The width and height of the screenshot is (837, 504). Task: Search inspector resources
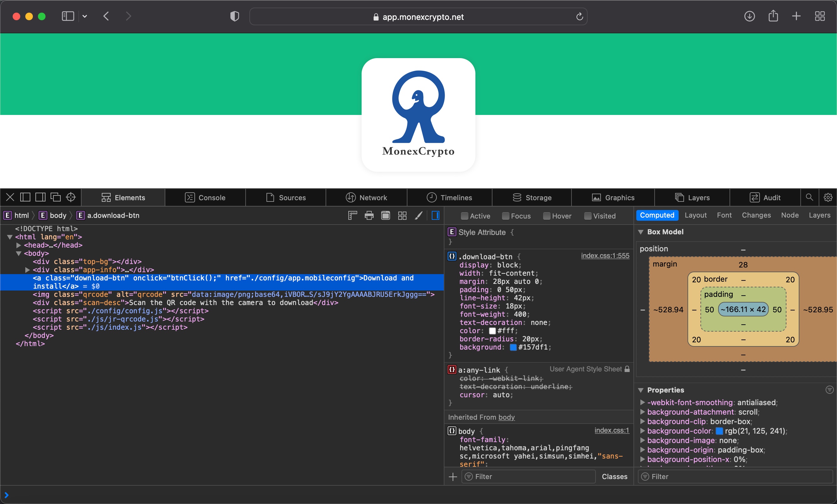(x=810, y=197)
